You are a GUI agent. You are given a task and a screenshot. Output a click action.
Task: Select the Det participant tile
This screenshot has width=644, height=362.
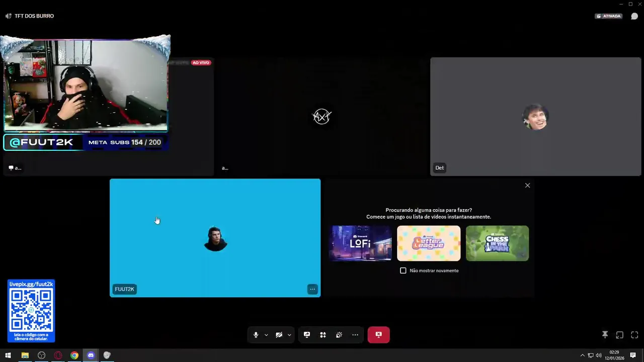(535, 117)
